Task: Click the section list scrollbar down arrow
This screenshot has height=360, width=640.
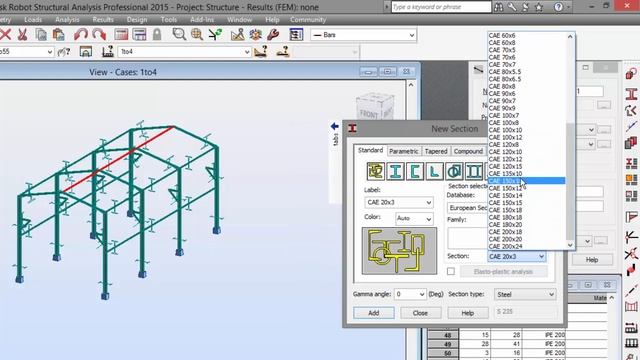Action: point(570,245)
